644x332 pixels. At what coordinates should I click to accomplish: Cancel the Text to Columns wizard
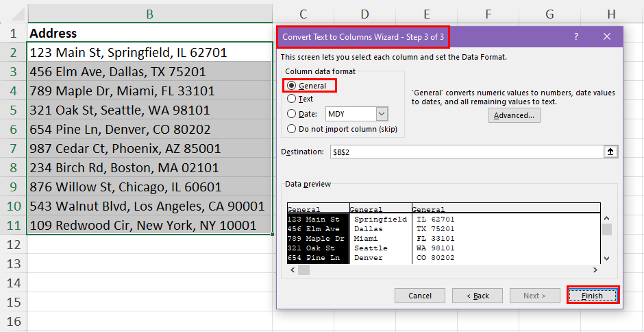420,296
